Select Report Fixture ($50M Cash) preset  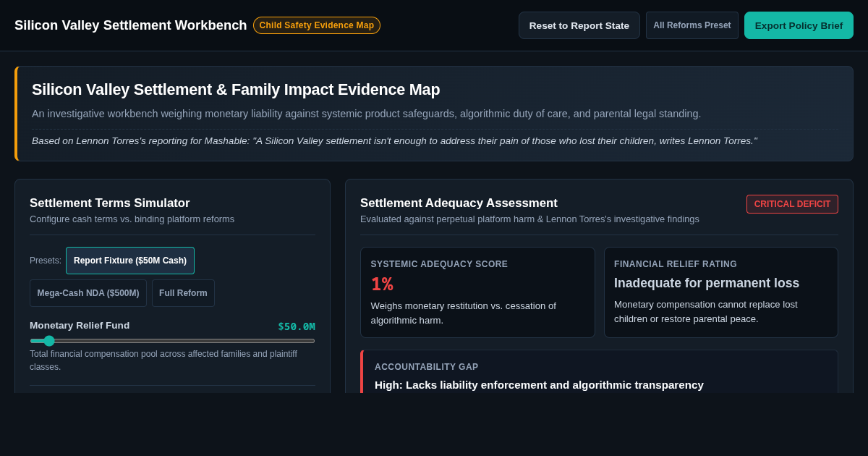pyautogui.click(x=130, y=261)
